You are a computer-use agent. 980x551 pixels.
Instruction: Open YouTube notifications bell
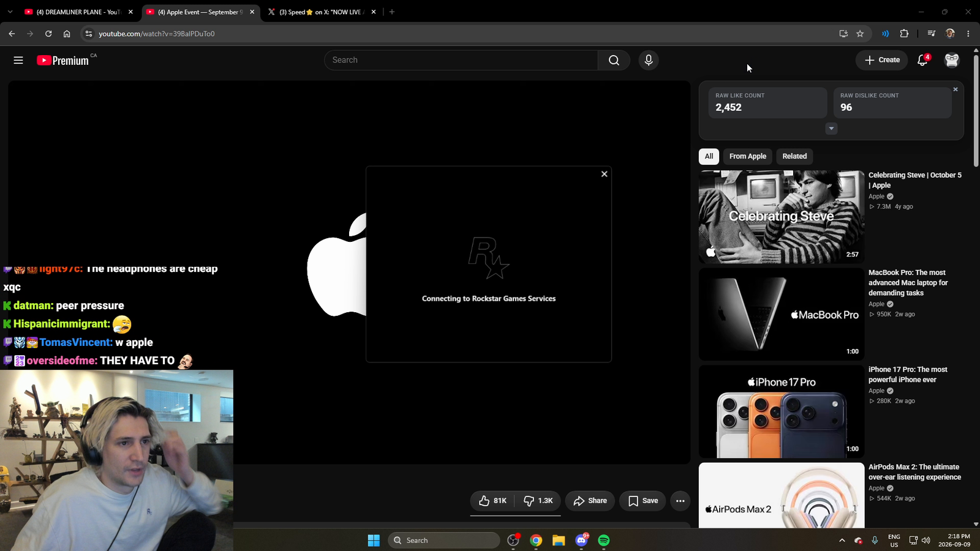coord(922,60)
